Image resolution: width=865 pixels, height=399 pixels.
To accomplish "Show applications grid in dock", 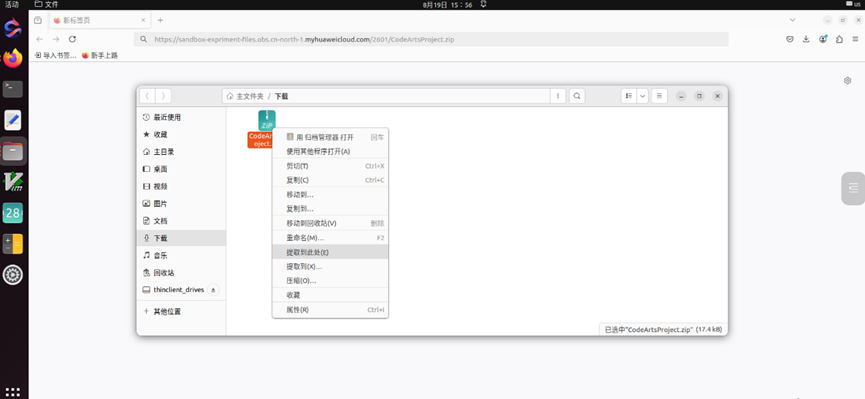I will click(x=13, y=392).
